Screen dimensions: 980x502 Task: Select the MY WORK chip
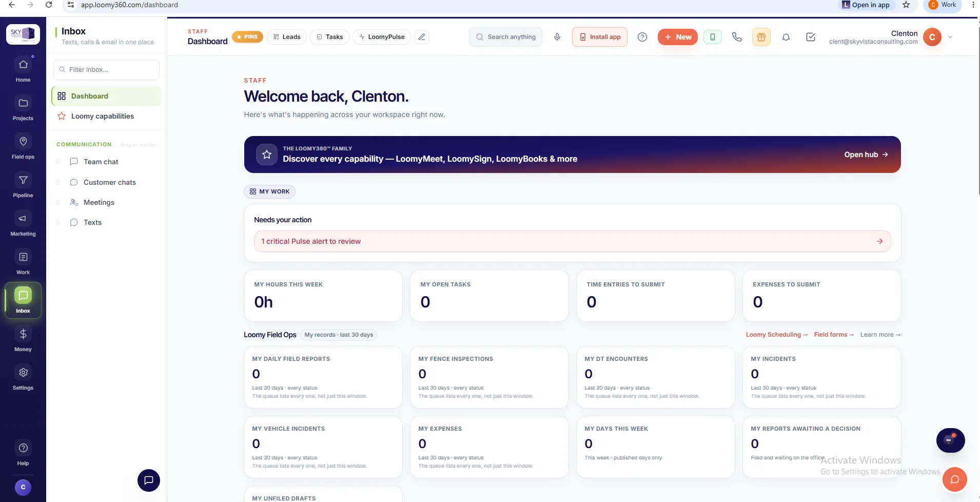[269, 191]
